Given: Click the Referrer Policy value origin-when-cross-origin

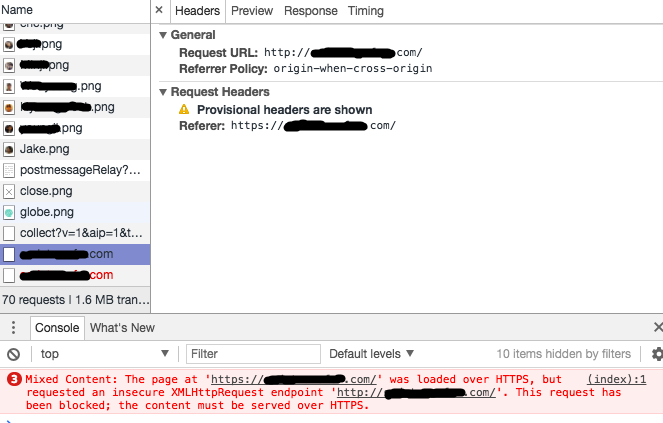Looking at the screenshot, I should [353, 69].
